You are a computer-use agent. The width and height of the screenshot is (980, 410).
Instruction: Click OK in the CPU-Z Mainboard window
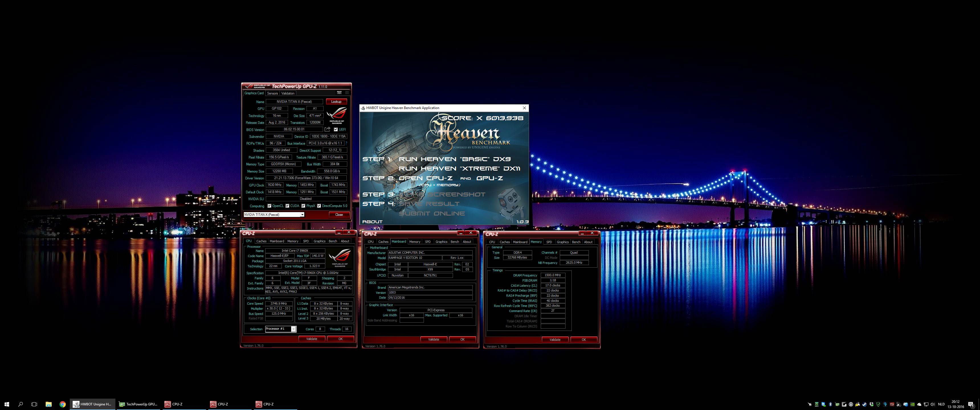click(x=462, y=339)
